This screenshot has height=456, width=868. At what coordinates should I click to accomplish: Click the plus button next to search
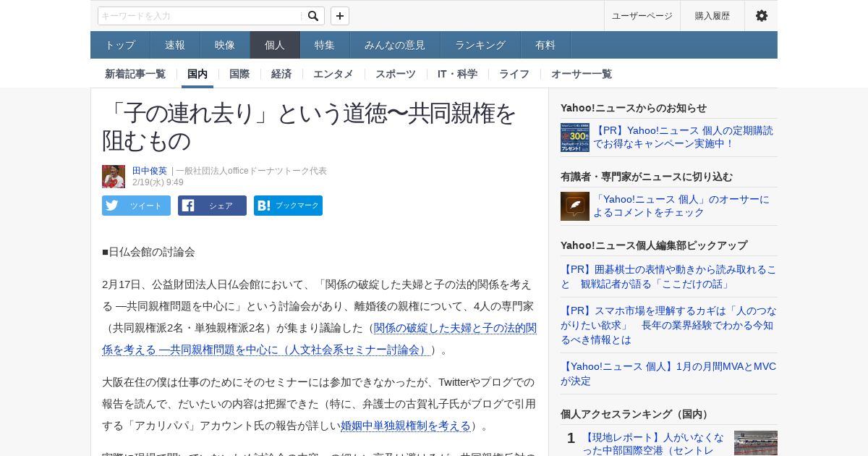(340, 16)
